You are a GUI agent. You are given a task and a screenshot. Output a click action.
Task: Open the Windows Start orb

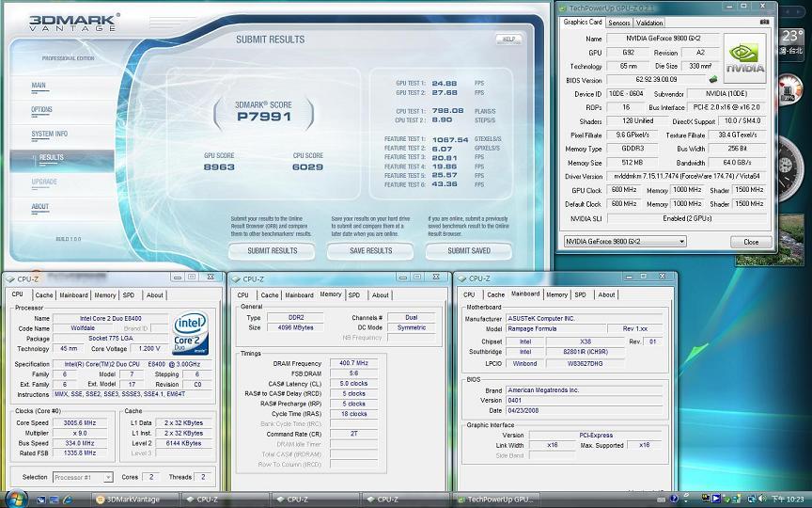pyautogui.click(x=17, y=498)
